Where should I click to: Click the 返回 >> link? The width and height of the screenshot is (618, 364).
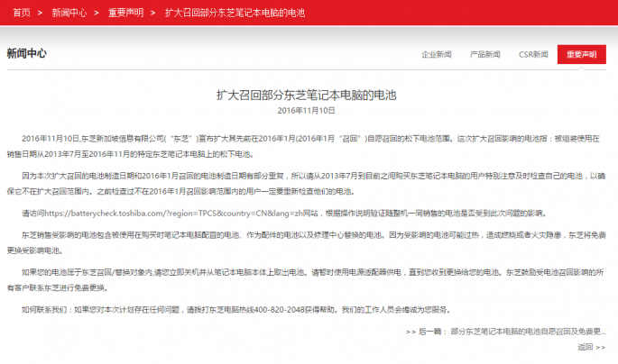pyautogui.click(x=592, y=347)
